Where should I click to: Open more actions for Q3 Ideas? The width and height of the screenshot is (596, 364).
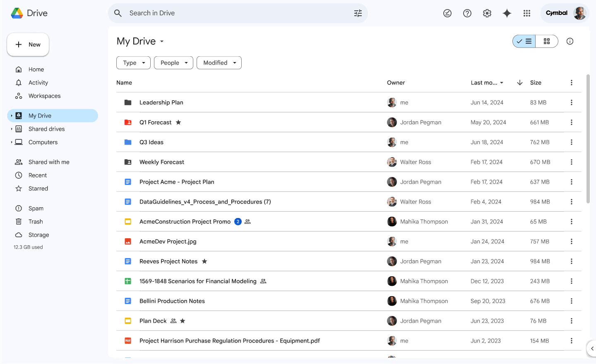coord(572,142)
